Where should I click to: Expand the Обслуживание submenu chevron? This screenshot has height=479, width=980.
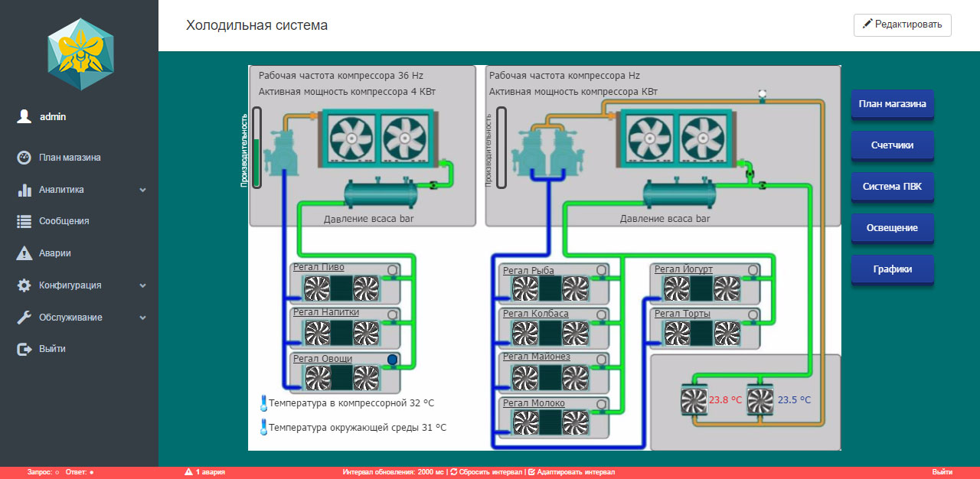(142, 318)
